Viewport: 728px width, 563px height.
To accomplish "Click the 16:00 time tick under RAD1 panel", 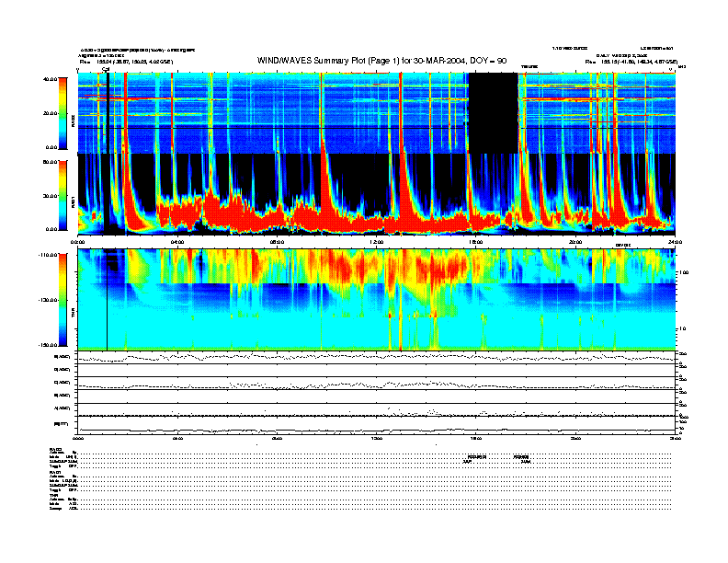I will 476,242.
